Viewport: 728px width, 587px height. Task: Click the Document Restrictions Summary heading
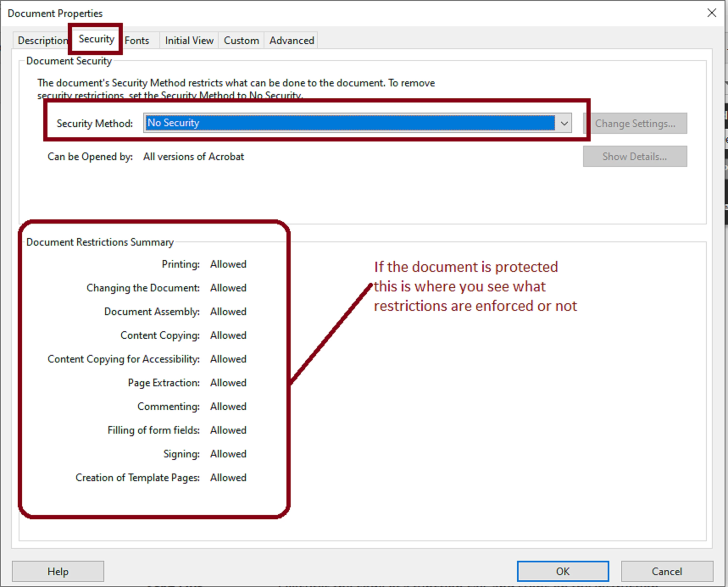point(100,242)
